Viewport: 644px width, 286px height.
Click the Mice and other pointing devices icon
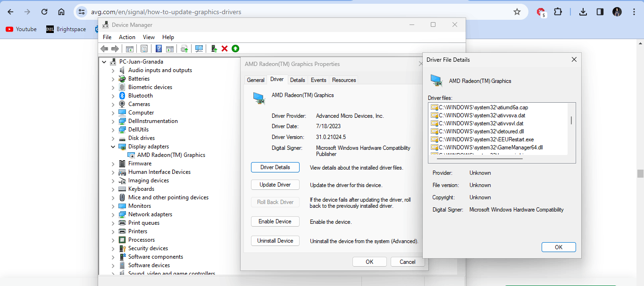tap(122, 197)
